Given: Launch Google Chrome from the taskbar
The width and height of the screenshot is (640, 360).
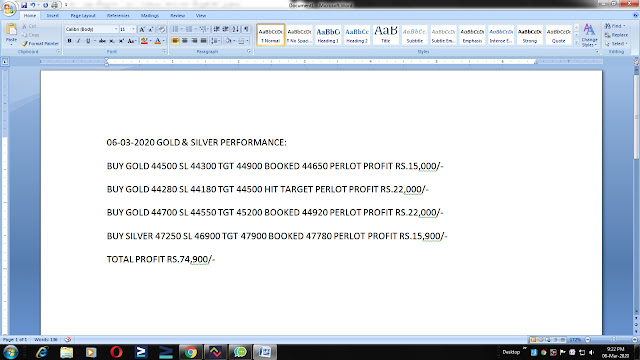Looking at the screenshot, I should point(191,352).
